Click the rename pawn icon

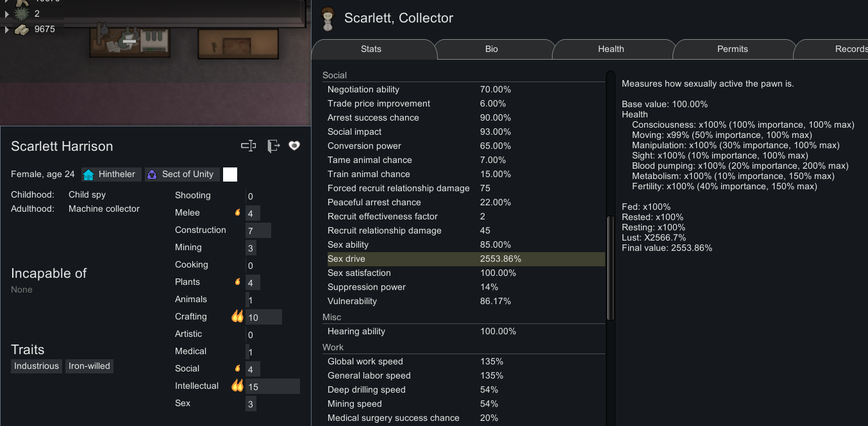pyautogui.click(x=248, y=146)
